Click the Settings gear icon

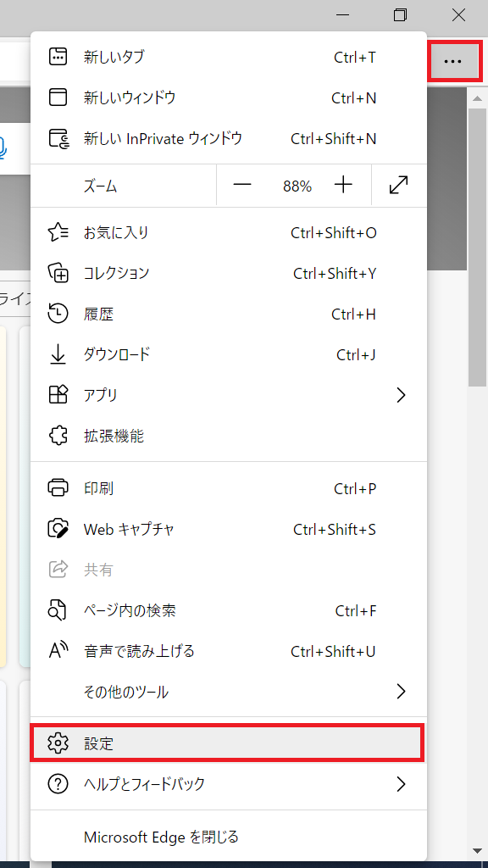58,743
